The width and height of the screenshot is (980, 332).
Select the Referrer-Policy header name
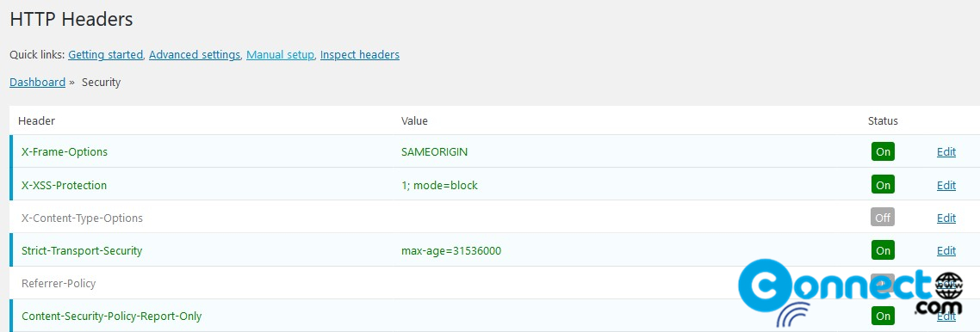(x=59, y=283)
